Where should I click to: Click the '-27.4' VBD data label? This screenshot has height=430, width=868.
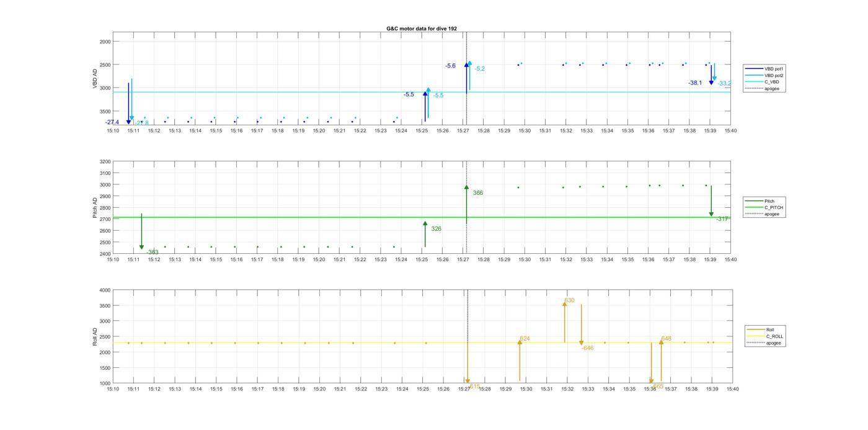click(112, 122)
